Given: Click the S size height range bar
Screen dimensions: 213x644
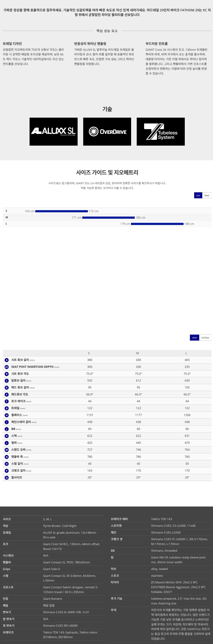Looking at the screenshot, I should (x=61, y=211).
